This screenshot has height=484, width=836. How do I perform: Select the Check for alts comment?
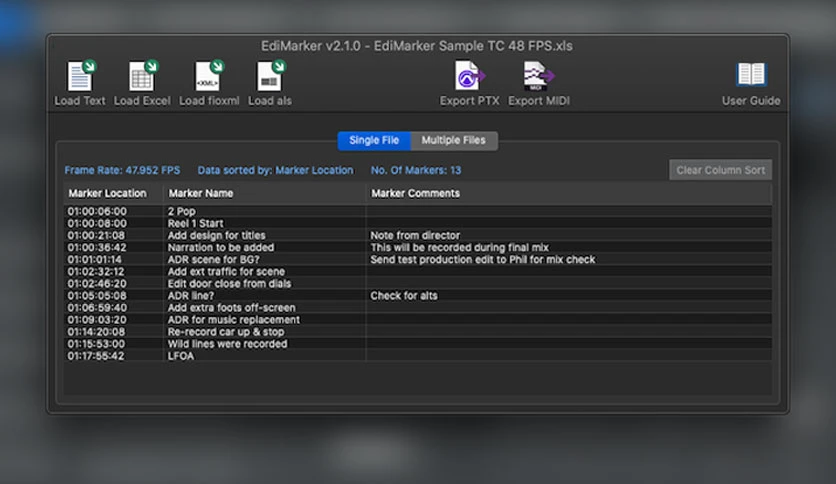tap(404, 296)
